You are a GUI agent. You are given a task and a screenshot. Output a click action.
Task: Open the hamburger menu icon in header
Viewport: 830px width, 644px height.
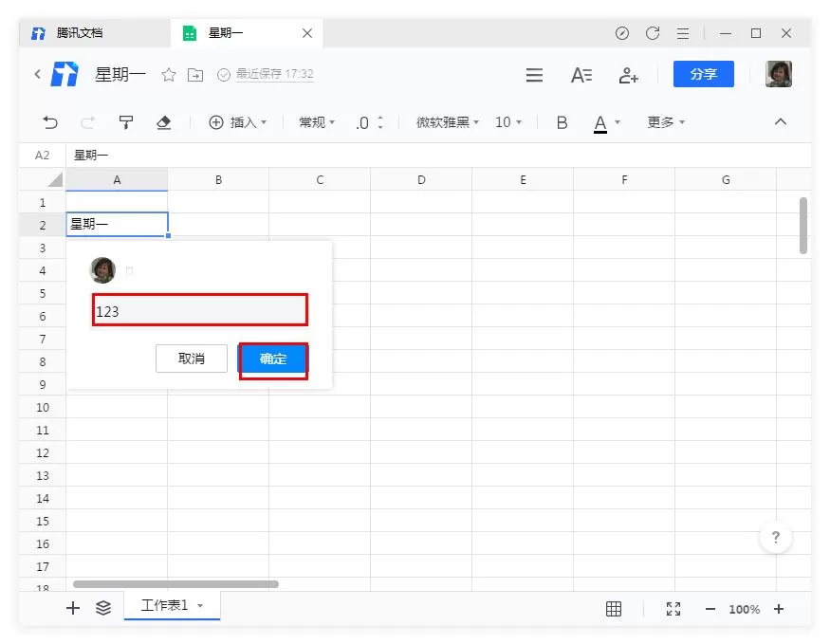click(x=534, y=75)
